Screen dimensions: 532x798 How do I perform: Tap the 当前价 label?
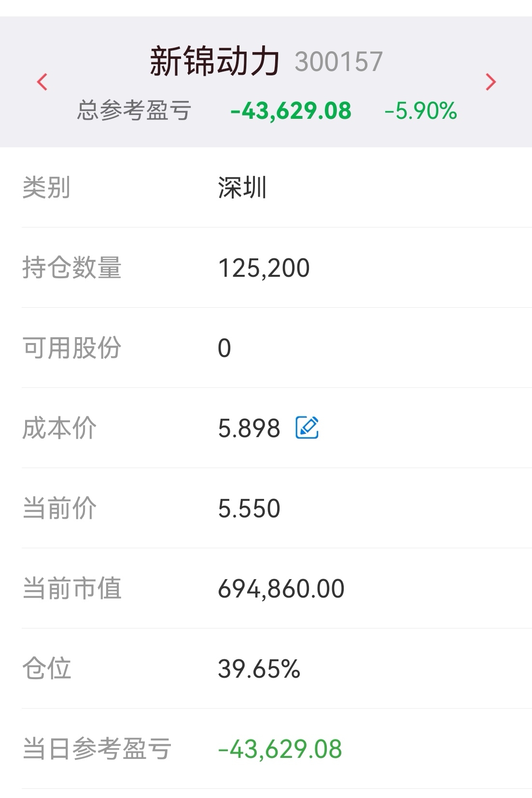59,508
